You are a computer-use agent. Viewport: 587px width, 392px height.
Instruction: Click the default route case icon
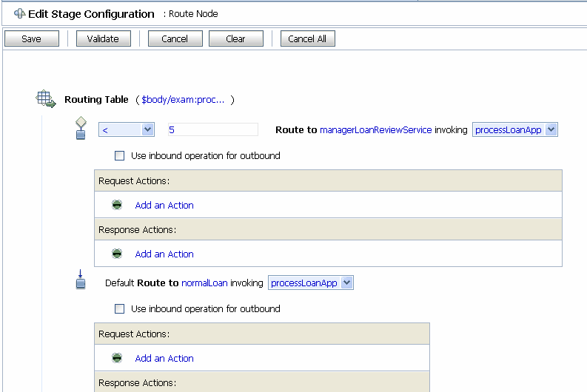tap(81, 280)
